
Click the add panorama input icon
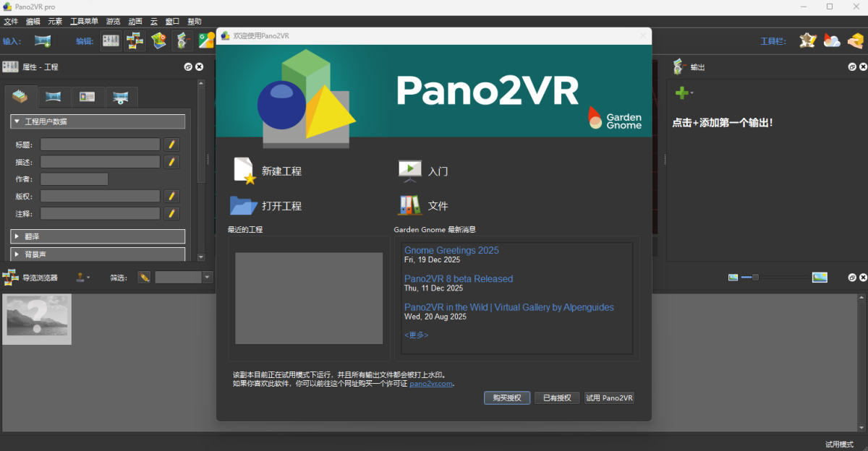(x=43, y=40)
